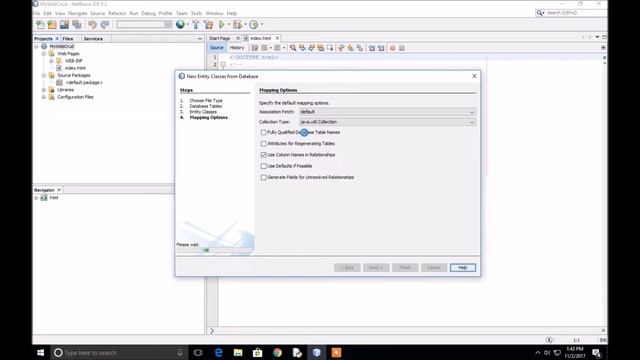Screen dimensions: 640x360
Task: Click the Stop Macro Recording icon
Action: point(402,48)
